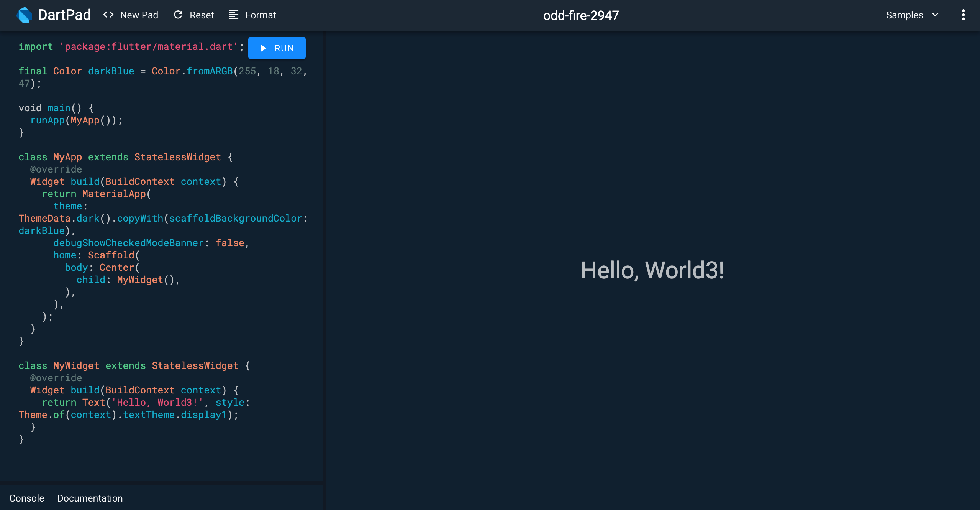Image resolution: width=980 pixels, height=510 pixels.
Task: Open the Documentation tab
Action: 90,498
